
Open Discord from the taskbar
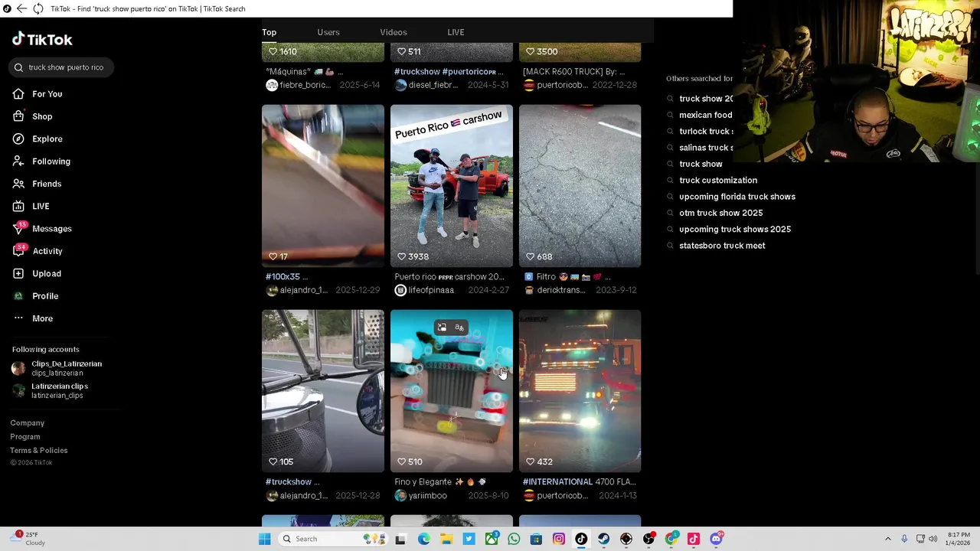(x=717, y=539)
